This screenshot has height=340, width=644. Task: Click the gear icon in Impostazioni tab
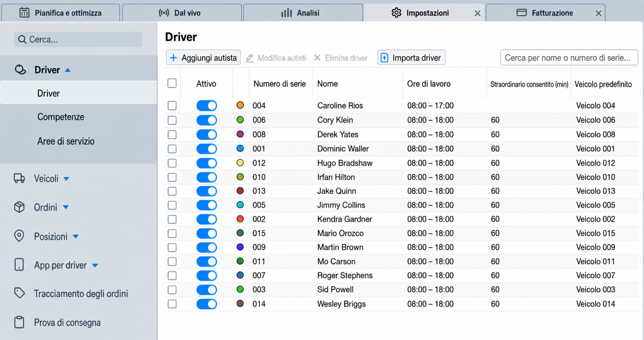396,13
